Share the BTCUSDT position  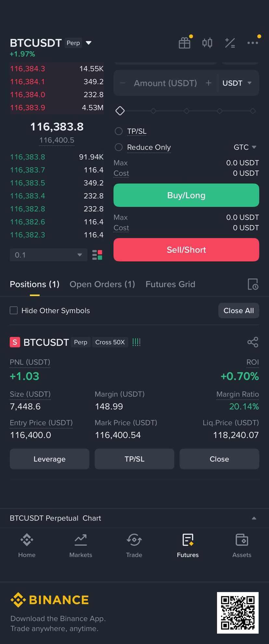pyautogui.click(x=253, y=342)
